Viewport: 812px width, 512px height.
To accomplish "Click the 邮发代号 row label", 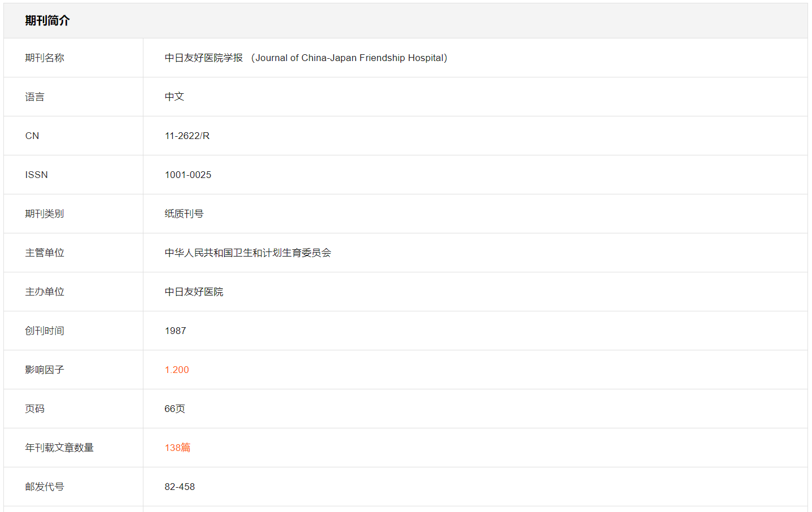I will 45,487.
